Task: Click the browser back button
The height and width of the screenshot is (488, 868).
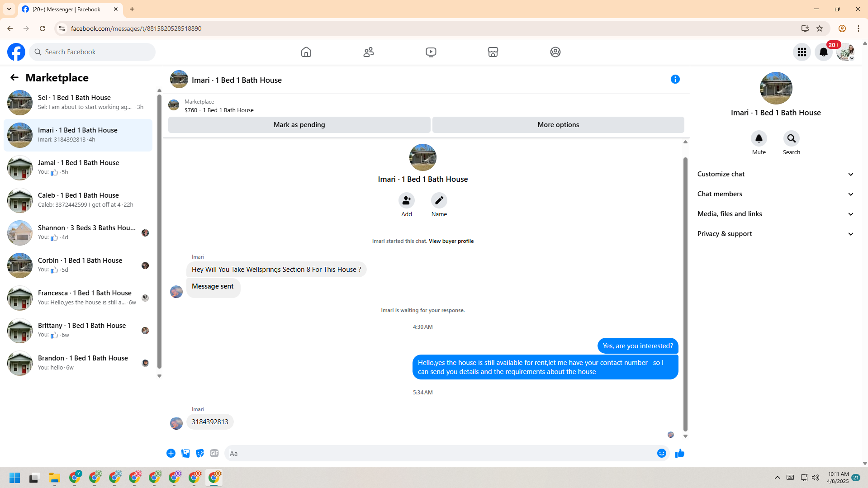Action: click(10, 28)
